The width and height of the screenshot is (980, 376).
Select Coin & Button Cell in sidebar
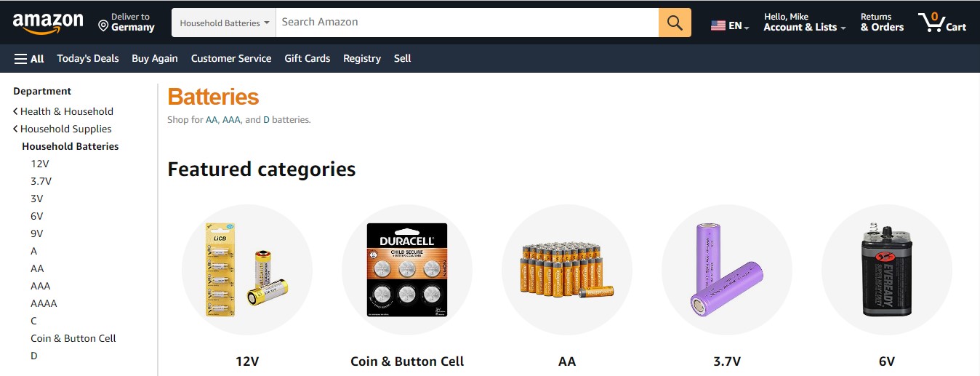[x=73, y=338]
